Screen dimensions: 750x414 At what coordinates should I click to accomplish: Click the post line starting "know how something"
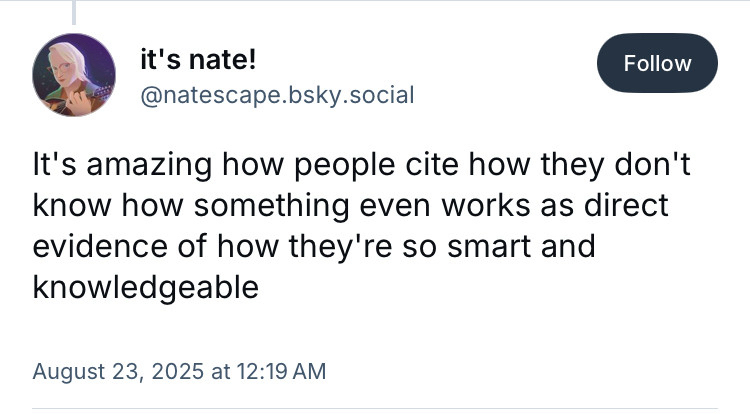pyautogui.click(x=350, y=204)
